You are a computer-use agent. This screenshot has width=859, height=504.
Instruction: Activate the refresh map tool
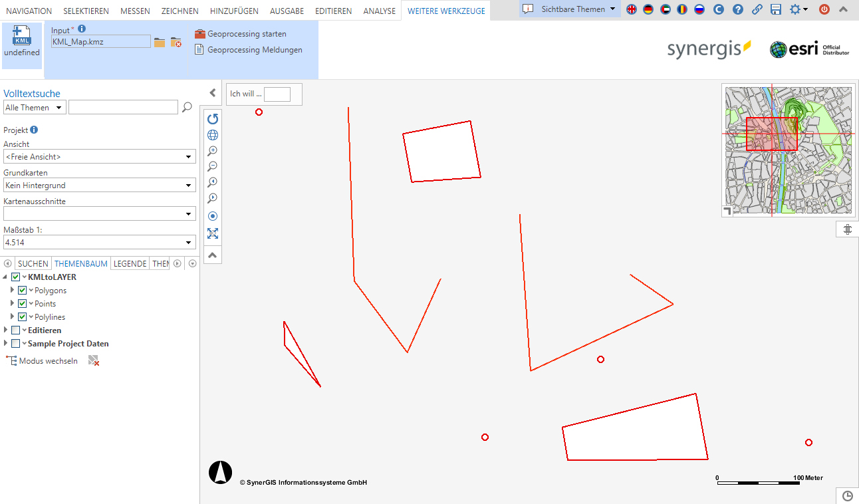coord(212,119)
